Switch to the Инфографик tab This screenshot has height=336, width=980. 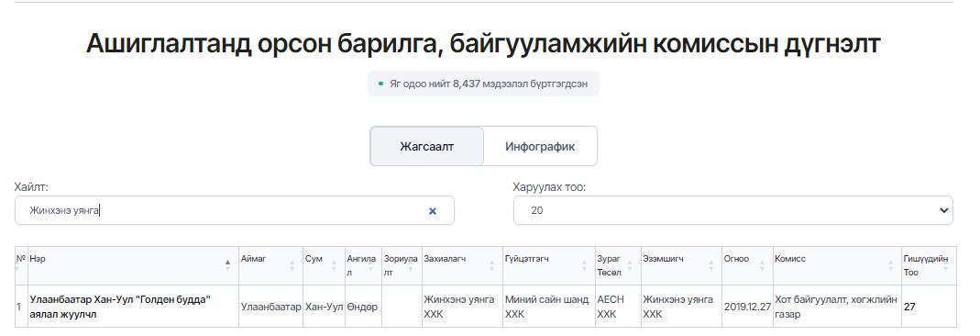[540, 146]
